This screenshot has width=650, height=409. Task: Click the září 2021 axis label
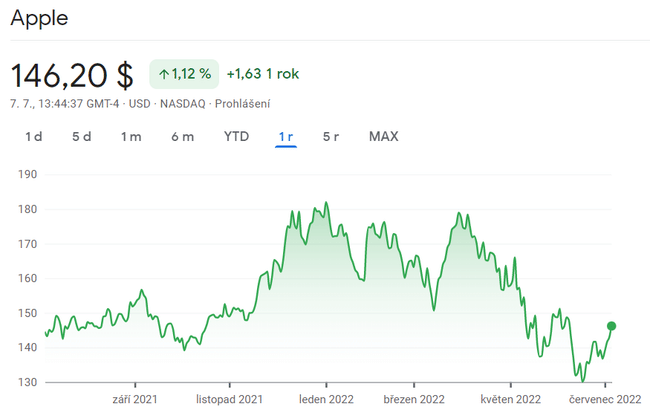tap(133, 398)
